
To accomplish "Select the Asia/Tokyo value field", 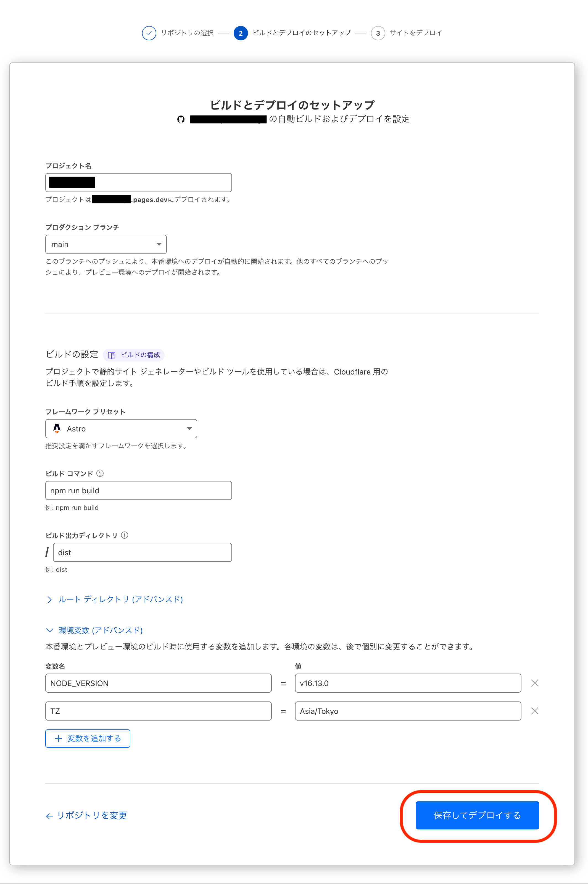I will point(408,711).
